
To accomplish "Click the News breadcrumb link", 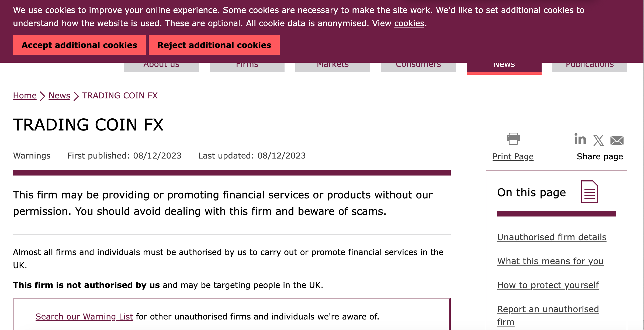I will 59,96.
